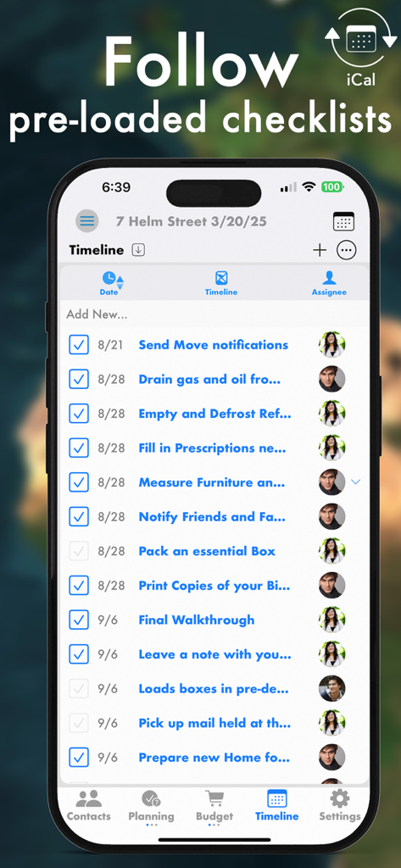Tap the plus icon to add a task
Image resolution: width=401 pixels, height=868 pixels.
coord(320,250)
